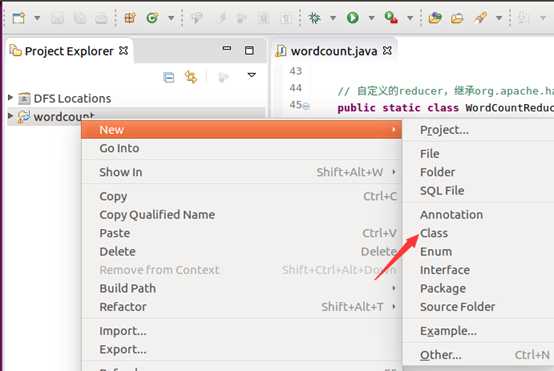The image size is (554, 371).
Task: Click the WordCountReduc class name in code
Action: click(509, 108)
